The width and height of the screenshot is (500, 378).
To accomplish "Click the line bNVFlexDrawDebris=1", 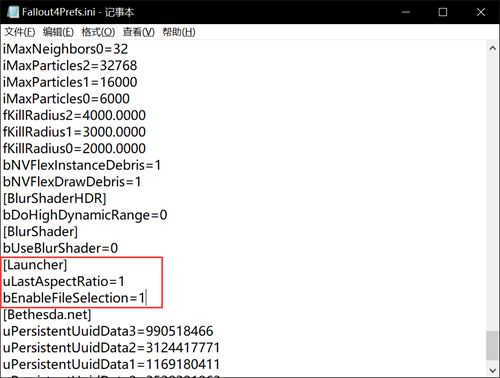I will point(72,182).
